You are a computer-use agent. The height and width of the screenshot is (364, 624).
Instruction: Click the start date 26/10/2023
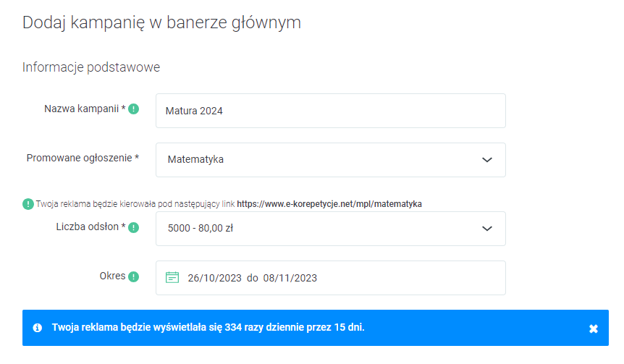click(x=215, y=278)
